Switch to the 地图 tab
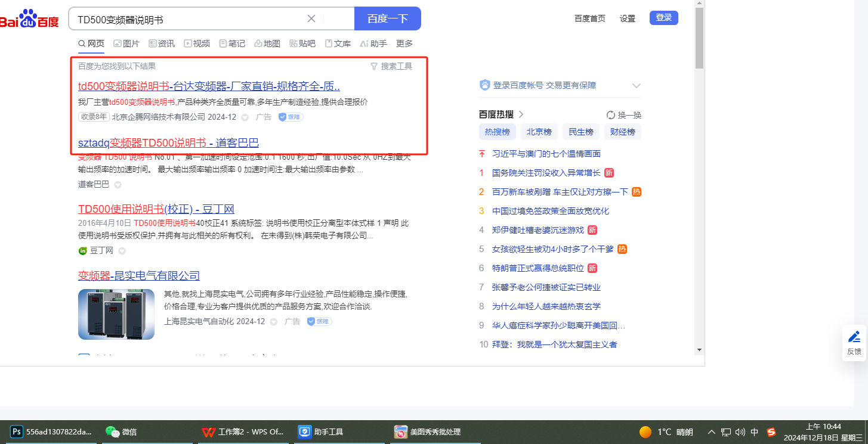 click(x=267, y=44)
